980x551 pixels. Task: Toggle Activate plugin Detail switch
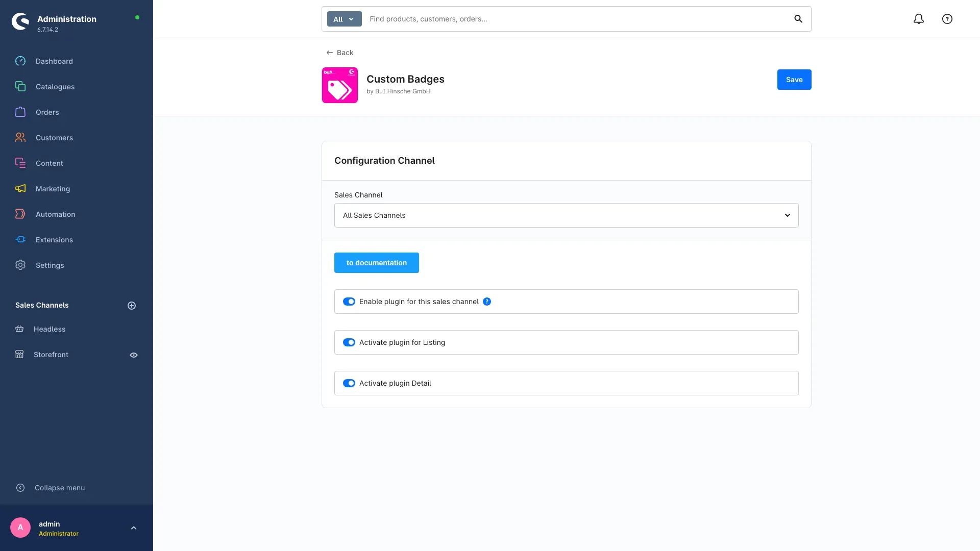coord(349,383)
